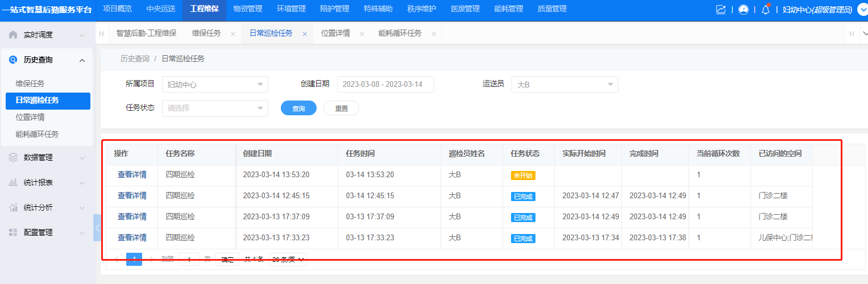Open the 工程维保 top menu
This screenshot has width=868, height=284.
click(x=204, y=9)
